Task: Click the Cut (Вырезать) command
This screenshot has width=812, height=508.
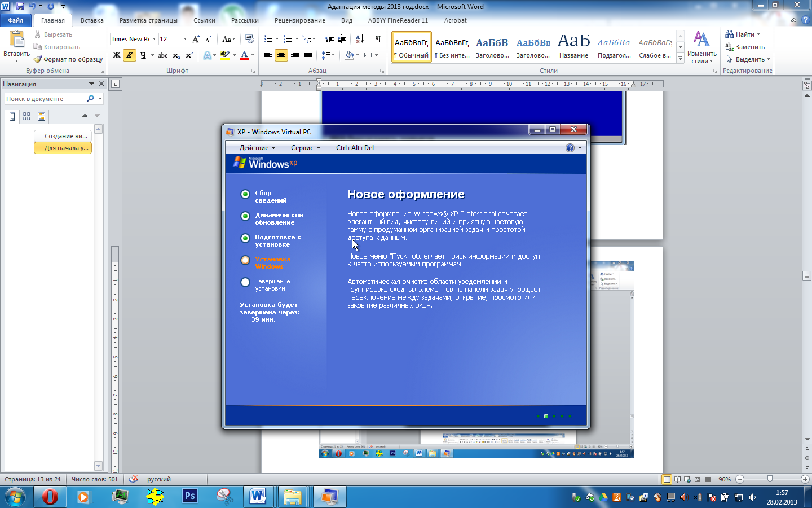Action: pos(54,34)
